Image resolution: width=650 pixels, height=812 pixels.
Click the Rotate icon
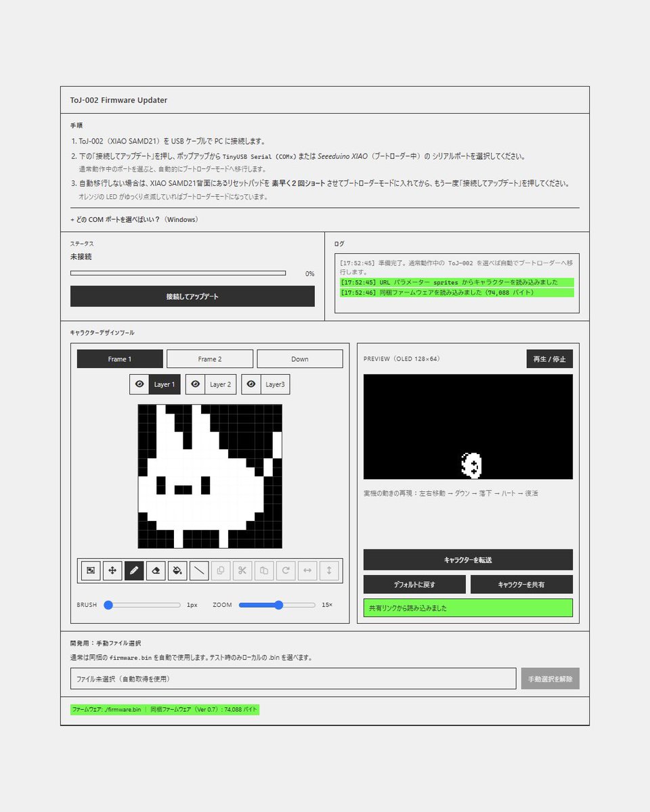pos(286,570)
